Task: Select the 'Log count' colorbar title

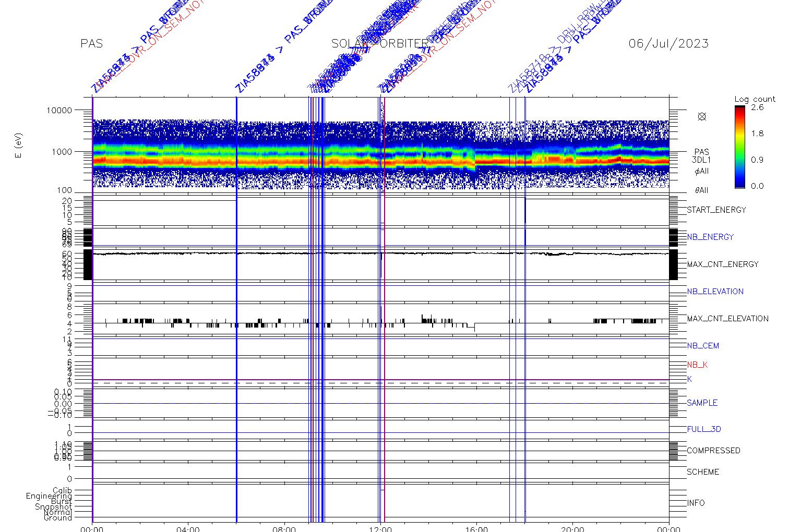Action: click(x=755, y=99)
